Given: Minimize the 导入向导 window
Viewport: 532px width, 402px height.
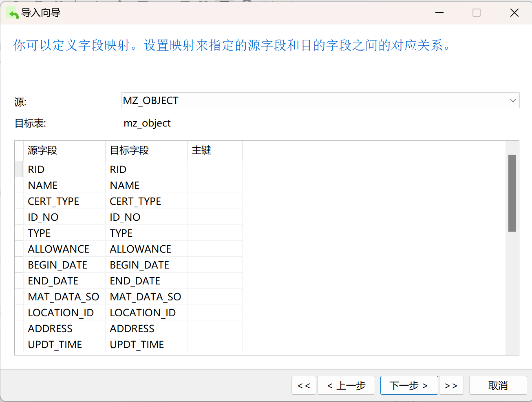Looking at the screenshot, I should [439, 13].
